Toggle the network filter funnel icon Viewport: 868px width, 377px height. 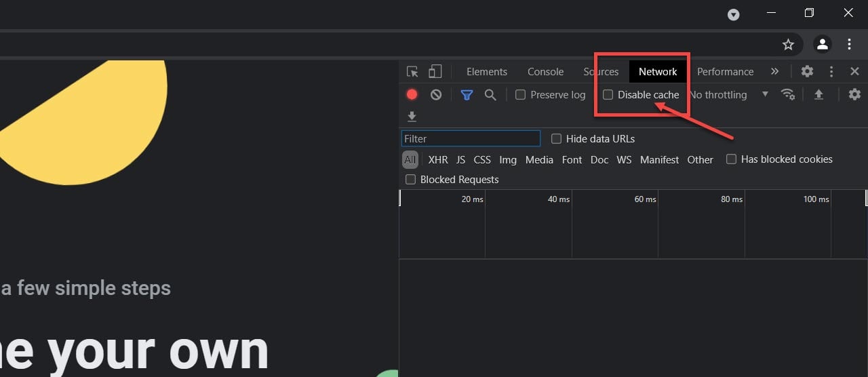click(467, 95)
